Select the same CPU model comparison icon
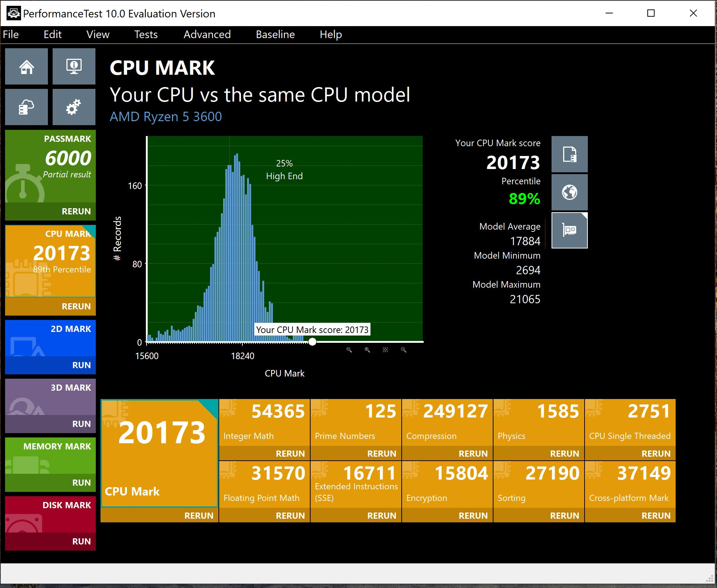The width and height of the screenshot is (717, 588). pos(569,230)
